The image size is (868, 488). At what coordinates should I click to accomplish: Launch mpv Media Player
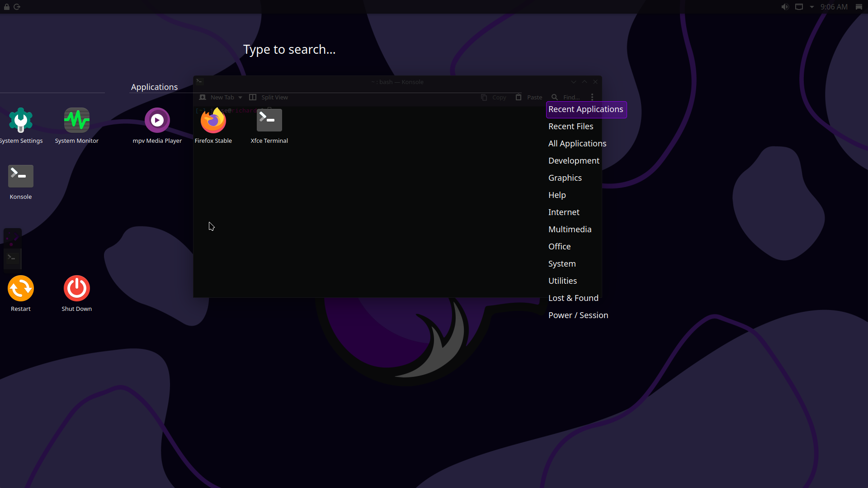[157, 127]
